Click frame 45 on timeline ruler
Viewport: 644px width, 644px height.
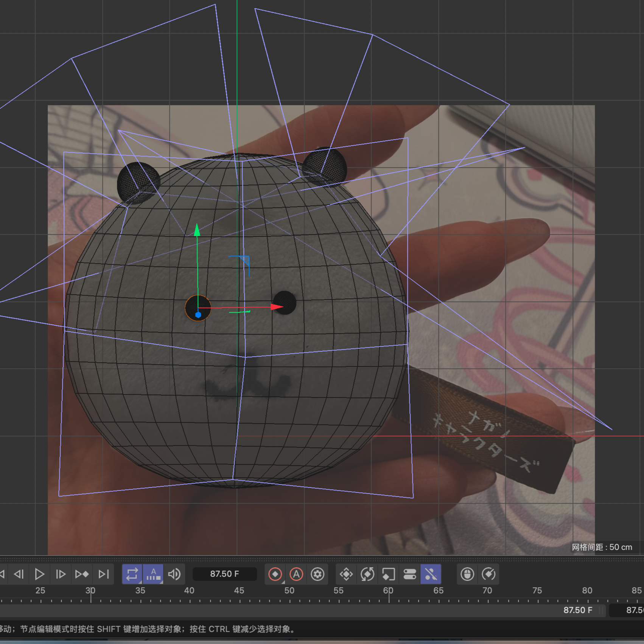coord(239,591)
